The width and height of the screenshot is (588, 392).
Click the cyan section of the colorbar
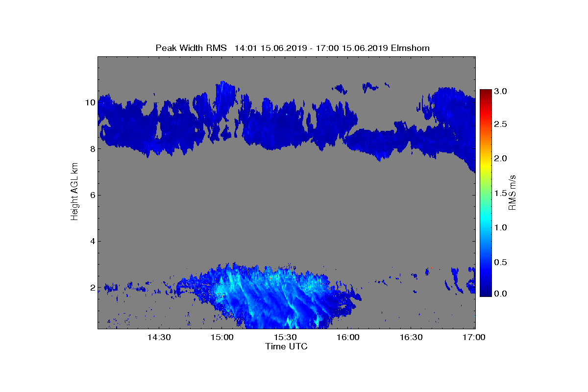click(x=486, y=220)
